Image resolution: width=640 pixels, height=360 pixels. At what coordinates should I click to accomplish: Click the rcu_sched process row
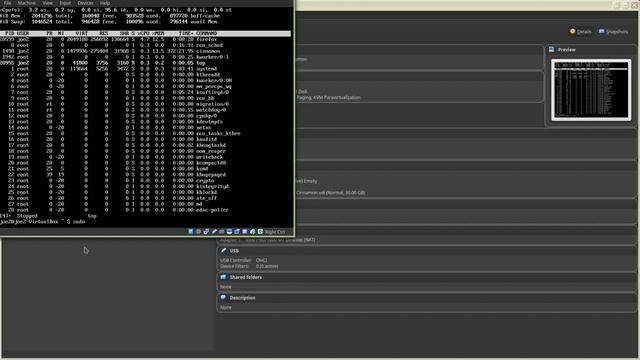coord(145,45)
